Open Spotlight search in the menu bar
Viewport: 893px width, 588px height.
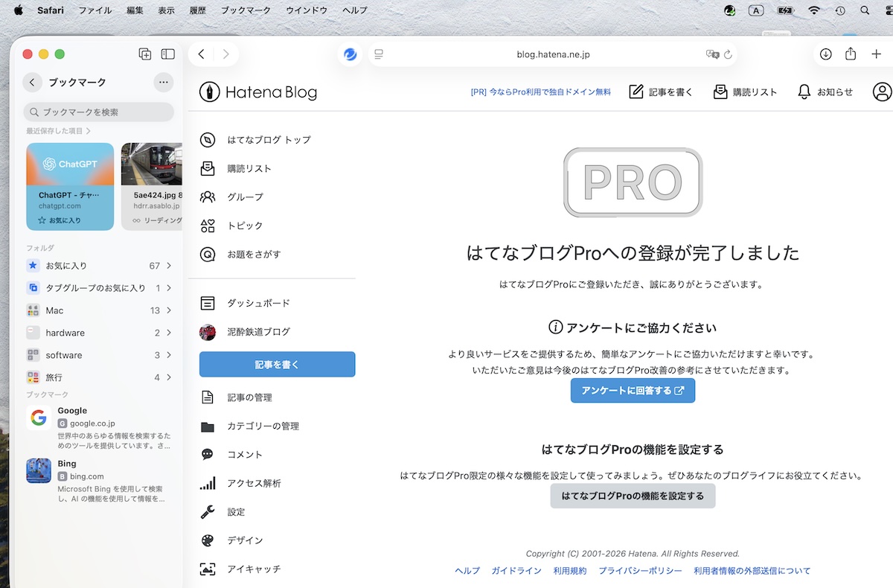(865, 10)
